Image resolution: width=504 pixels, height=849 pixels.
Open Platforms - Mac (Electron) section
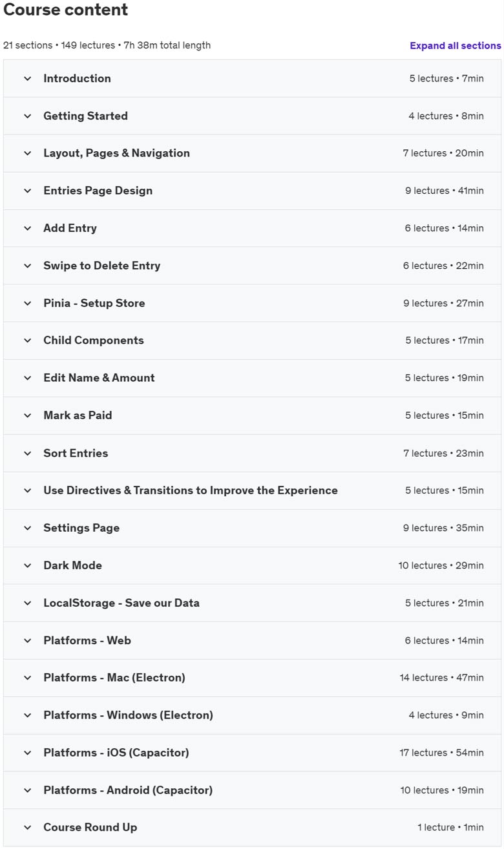(x=252, y=678)
